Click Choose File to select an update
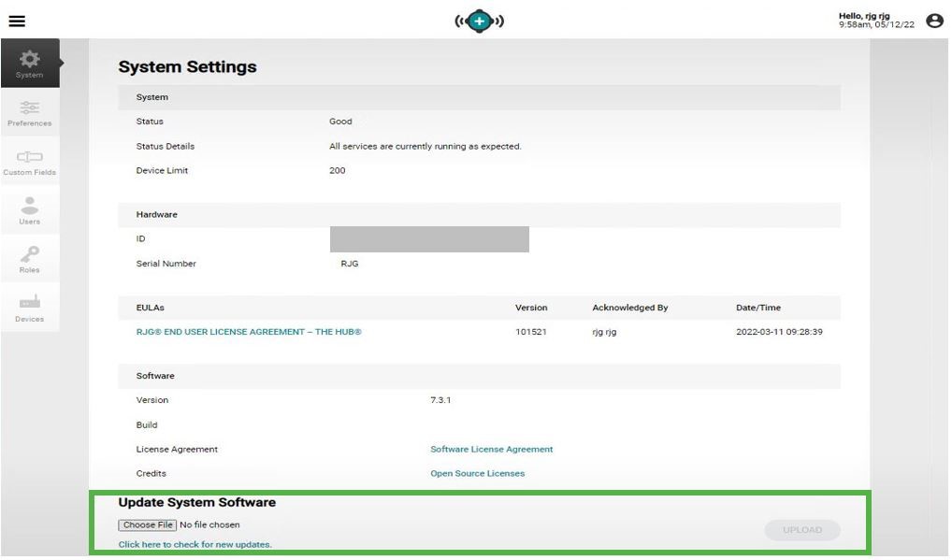This screenshot has width=952, height=560. pos(147,524)
